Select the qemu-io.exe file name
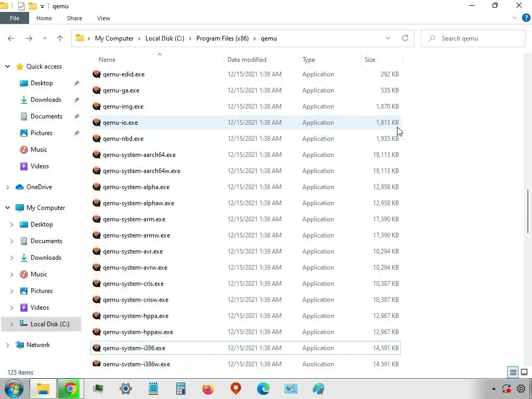532x399 pixels. point(120,123)
